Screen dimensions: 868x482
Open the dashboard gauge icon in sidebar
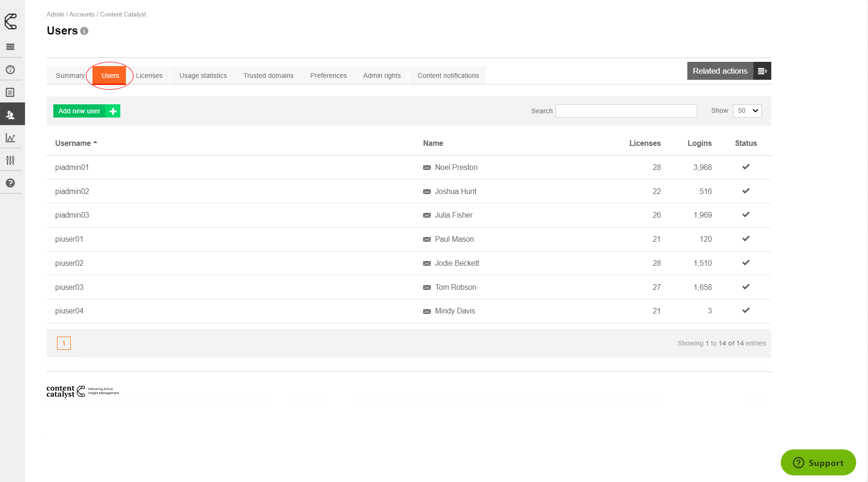tap(10, 70)
